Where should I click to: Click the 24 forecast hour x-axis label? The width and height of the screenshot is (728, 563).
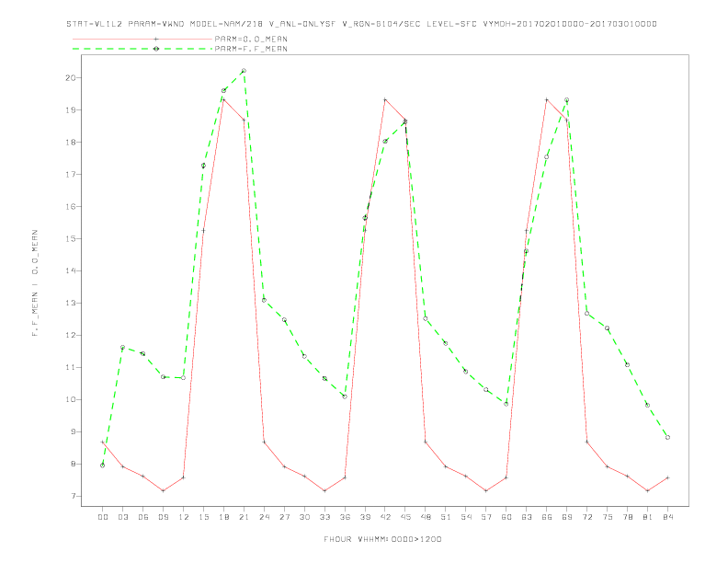click(264, 517)
